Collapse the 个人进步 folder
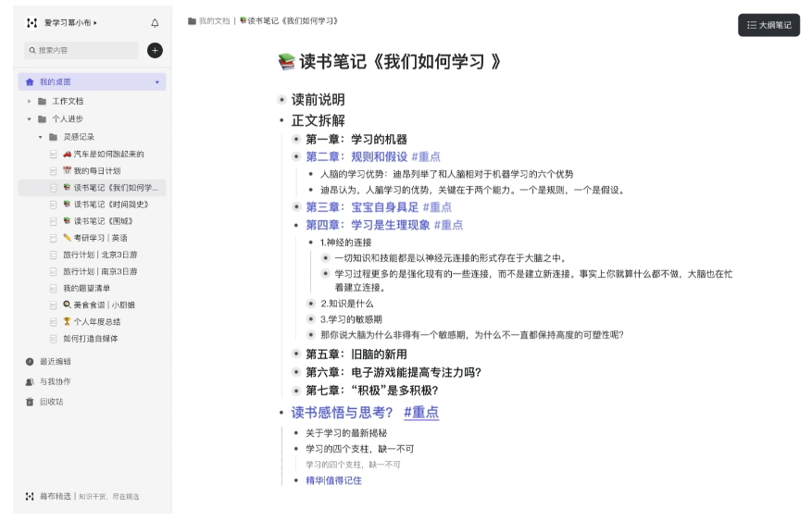812x522 pixels. pos(30,118)
